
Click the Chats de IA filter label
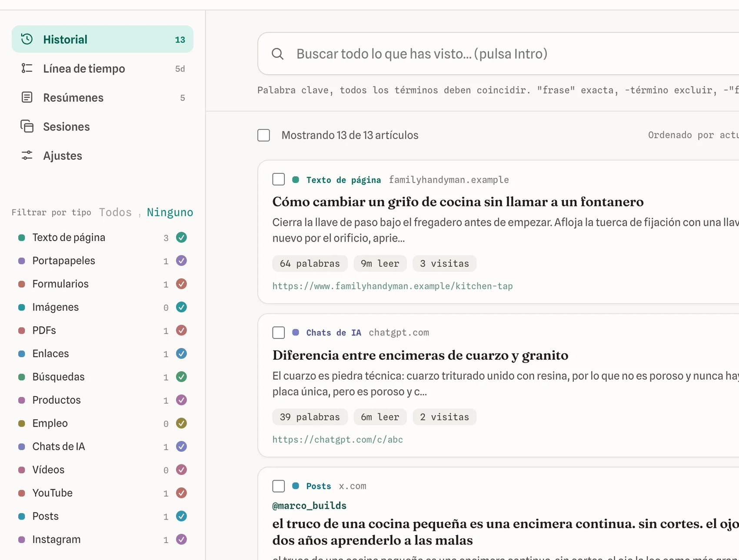[x=59, y=446]
